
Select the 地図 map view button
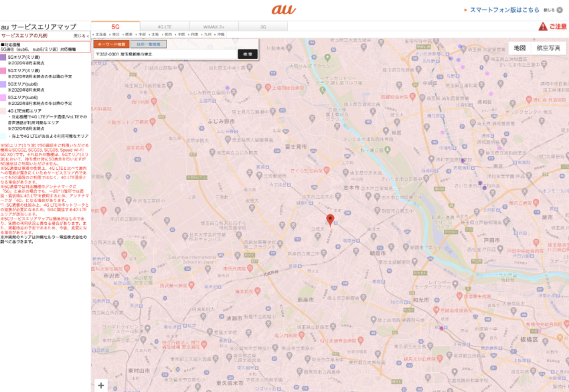(519, 48)
